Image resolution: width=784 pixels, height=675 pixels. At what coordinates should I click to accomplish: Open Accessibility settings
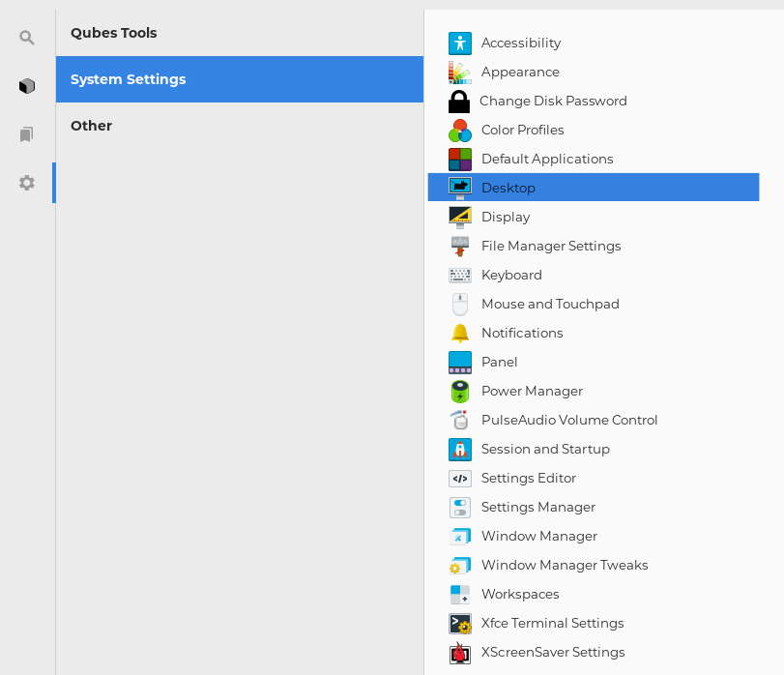520,43
